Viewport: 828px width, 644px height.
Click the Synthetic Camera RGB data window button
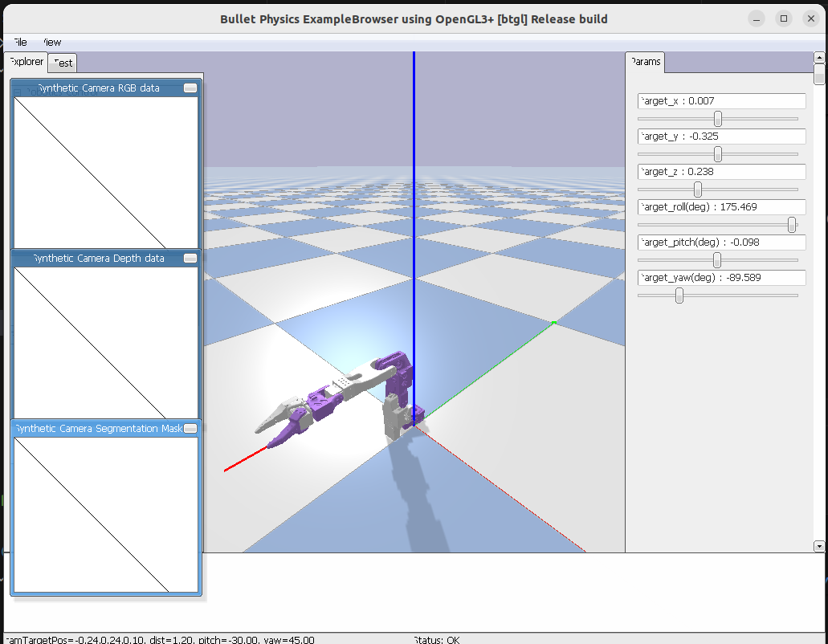(190, 88)
